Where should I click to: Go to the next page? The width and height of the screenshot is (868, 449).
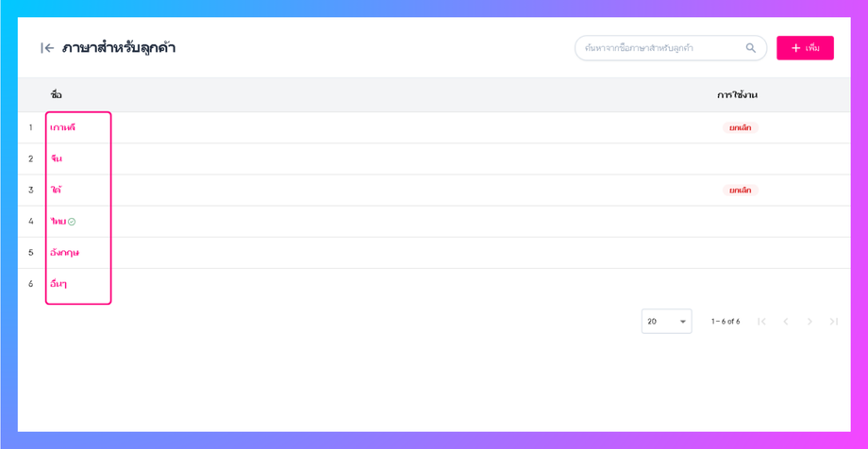pos(810,322)
